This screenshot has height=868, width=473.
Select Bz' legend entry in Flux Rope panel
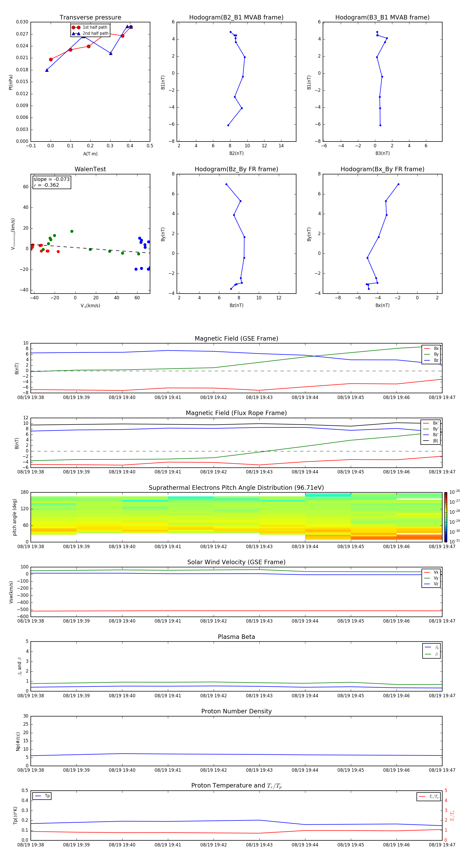pyautogui.click(x=431, y=435)
